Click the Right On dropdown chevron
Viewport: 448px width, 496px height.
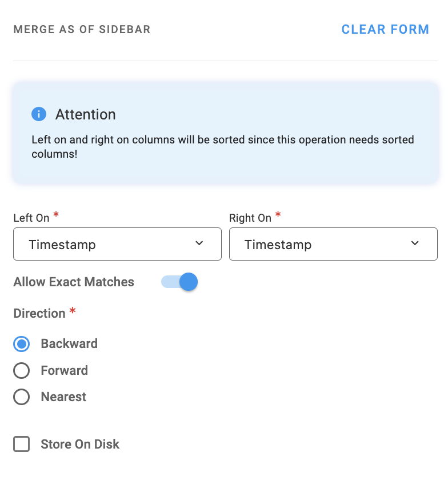tap(415, 243)
